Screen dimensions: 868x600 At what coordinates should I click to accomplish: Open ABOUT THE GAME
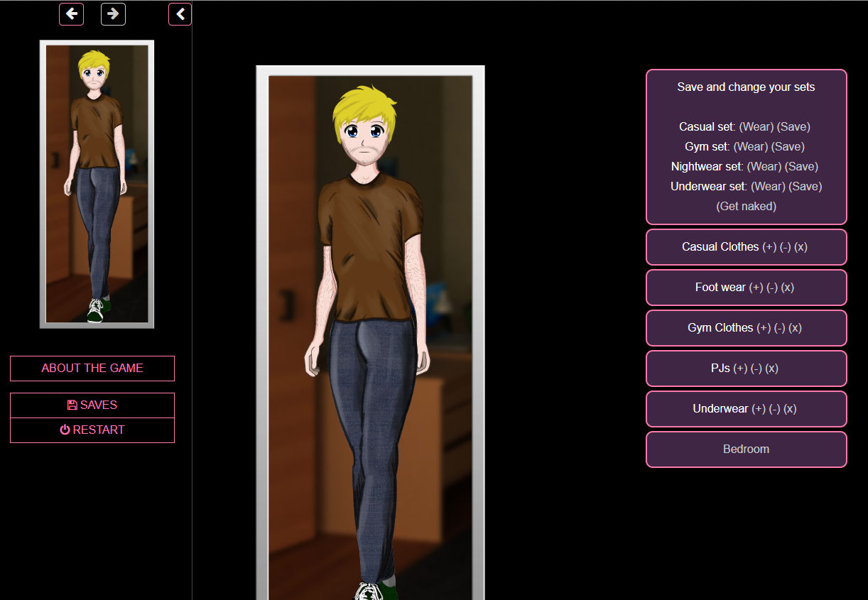[92, 369]
